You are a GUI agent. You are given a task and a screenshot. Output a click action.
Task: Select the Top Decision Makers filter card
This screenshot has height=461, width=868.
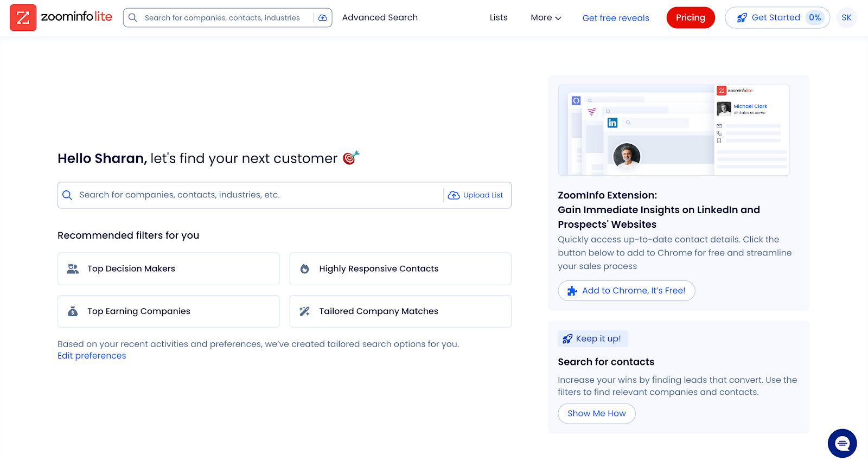pos(169,268)
